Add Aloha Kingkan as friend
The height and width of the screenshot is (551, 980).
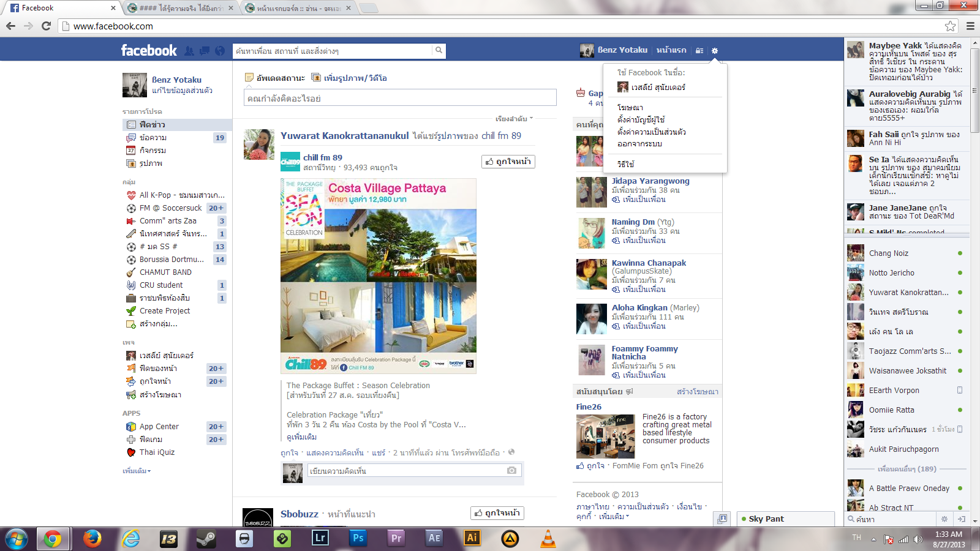(x=639, y=326)
